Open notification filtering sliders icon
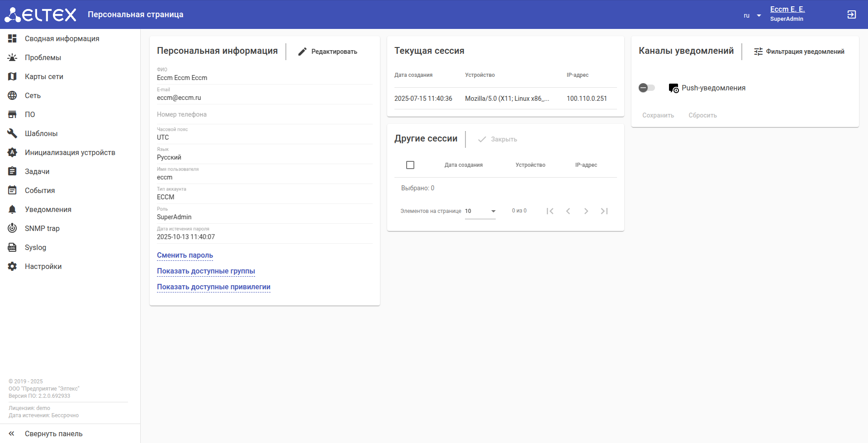 coord(758,52)
